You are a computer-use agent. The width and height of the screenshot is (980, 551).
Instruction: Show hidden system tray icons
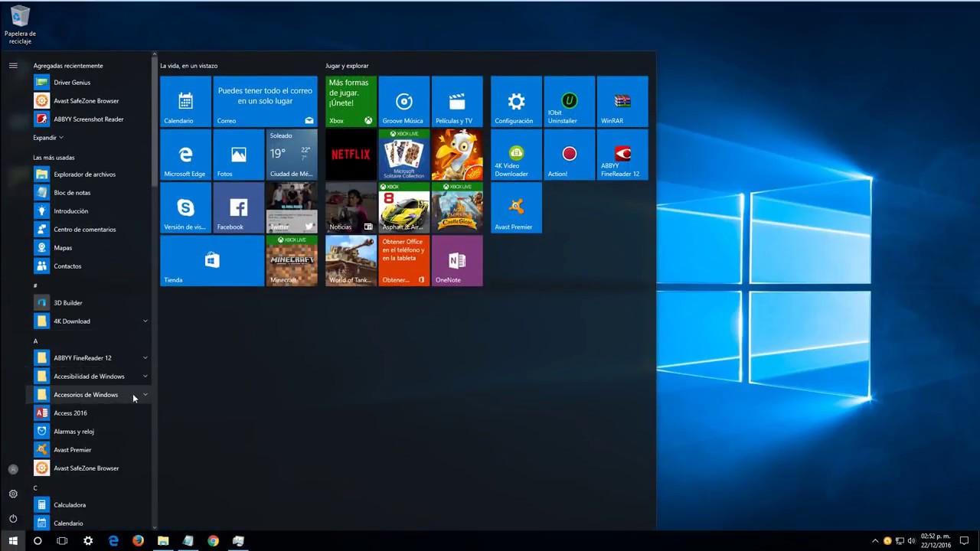click(875, 541)
